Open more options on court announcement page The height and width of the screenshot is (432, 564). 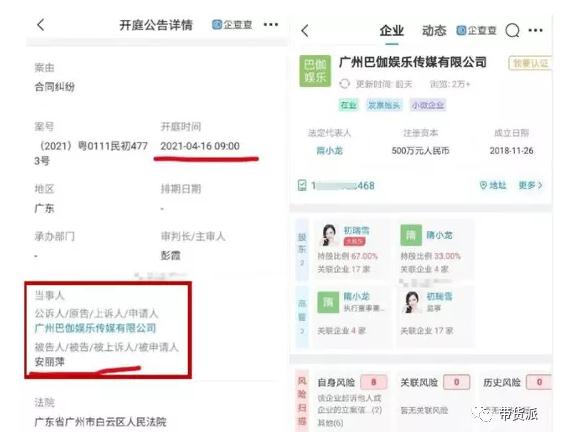pyautogui.click(x=271, y=24)
